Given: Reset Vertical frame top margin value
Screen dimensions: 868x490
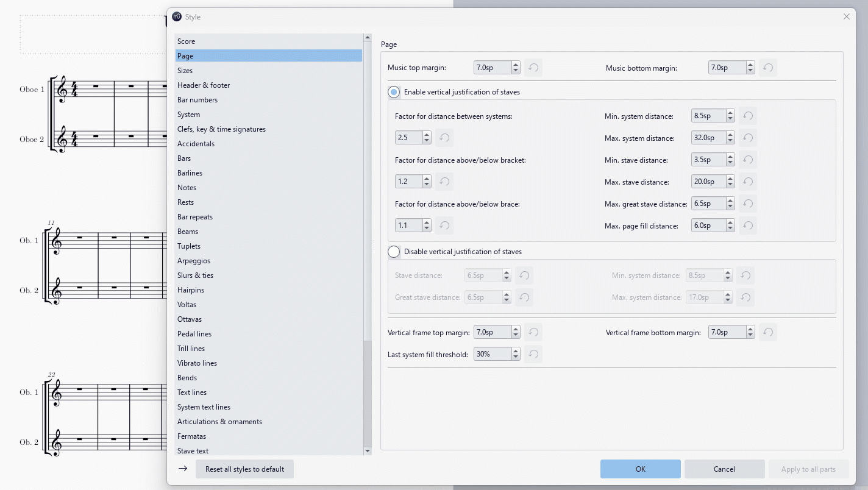Looking at the screenshot, I should 533,332.
